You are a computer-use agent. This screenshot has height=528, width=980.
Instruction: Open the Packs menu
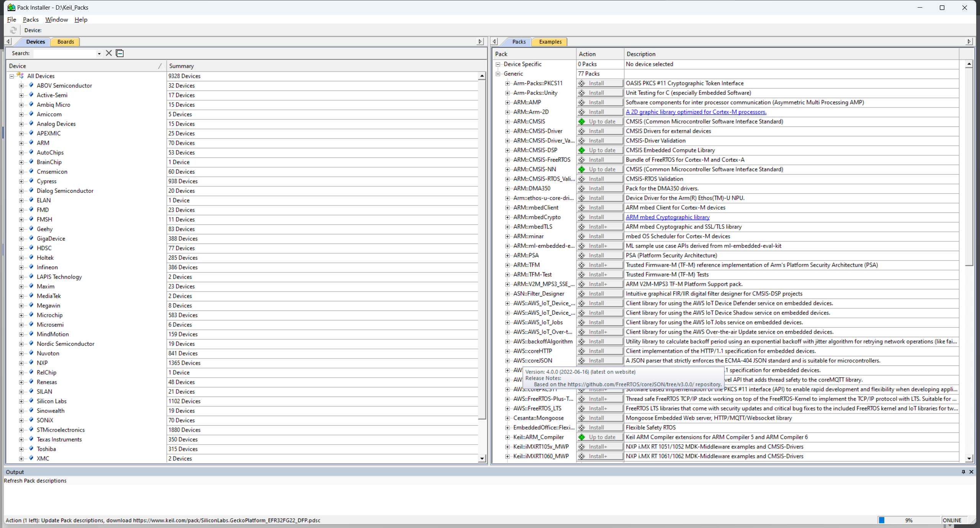click(31, 20)
